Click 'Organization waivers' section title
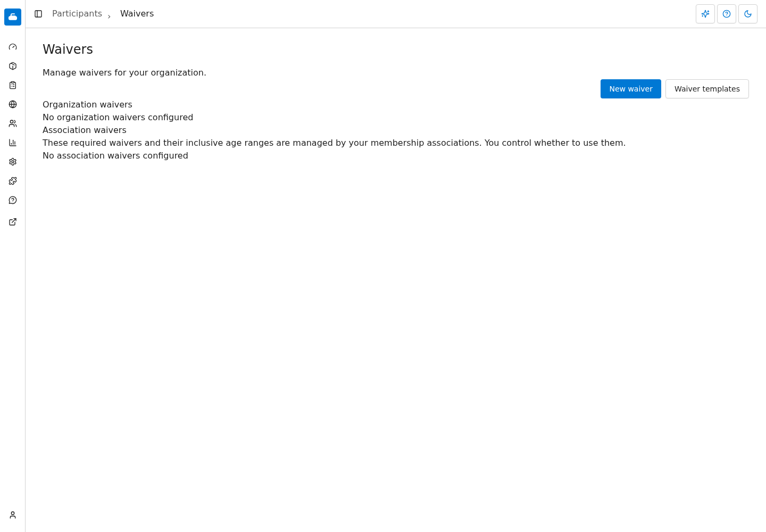 coord(87,105)
